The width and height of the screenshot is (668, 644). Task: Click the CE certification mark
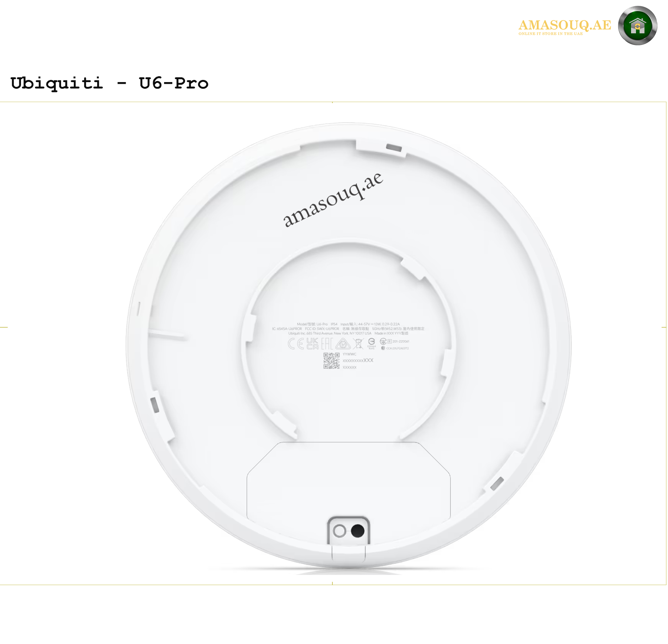coord(296,343)
